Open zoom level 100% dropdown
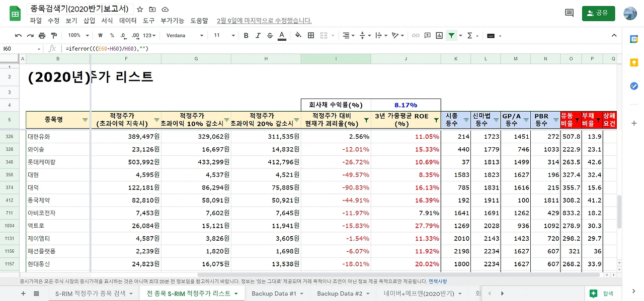 click(x=78, y=36)
